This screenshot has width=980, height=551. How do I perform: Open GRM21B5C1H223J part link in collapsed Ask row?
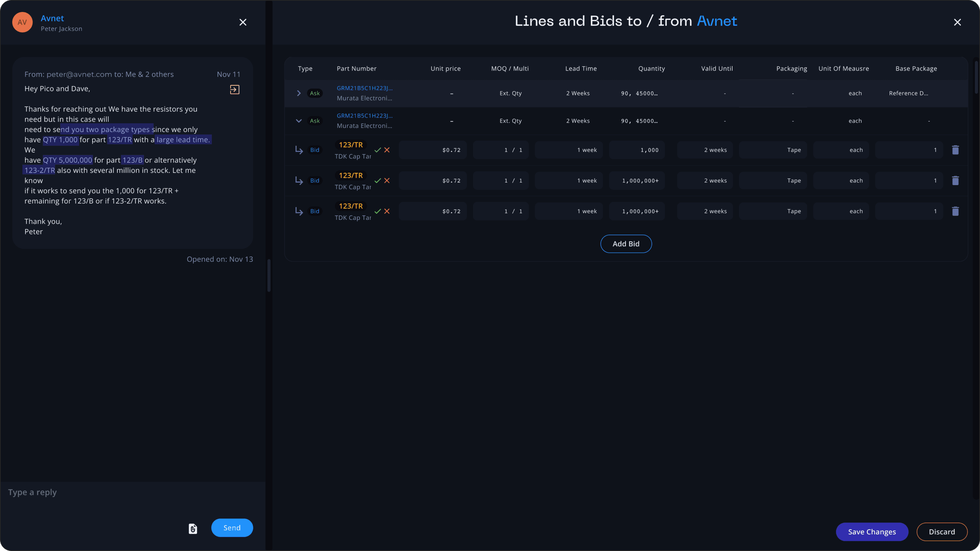(x=365, y=88)
